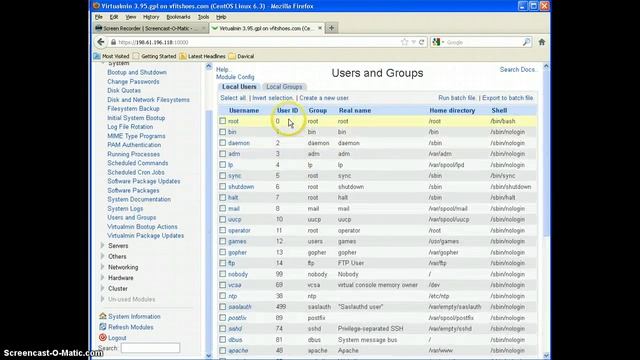Click Export to batch file link
The image size is (640, 360).
[x=508, y=98]
